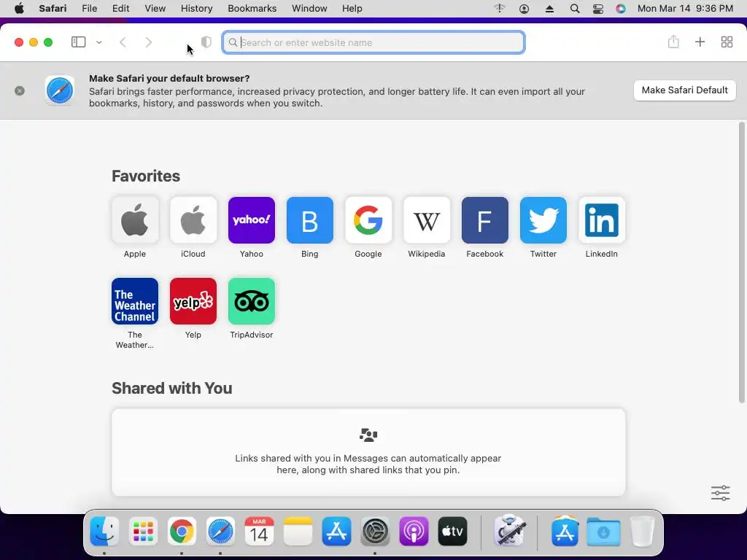Open the LinkedIn favorite
The image size is (747, 560).
point(602,220)
